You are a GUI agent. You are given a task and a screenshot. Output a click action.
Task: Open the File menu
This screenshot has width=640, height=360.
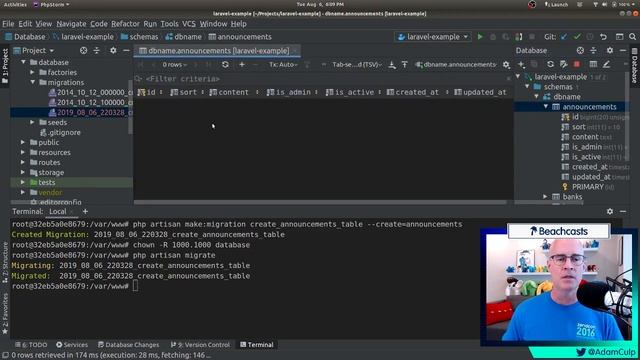pos(8,24)
